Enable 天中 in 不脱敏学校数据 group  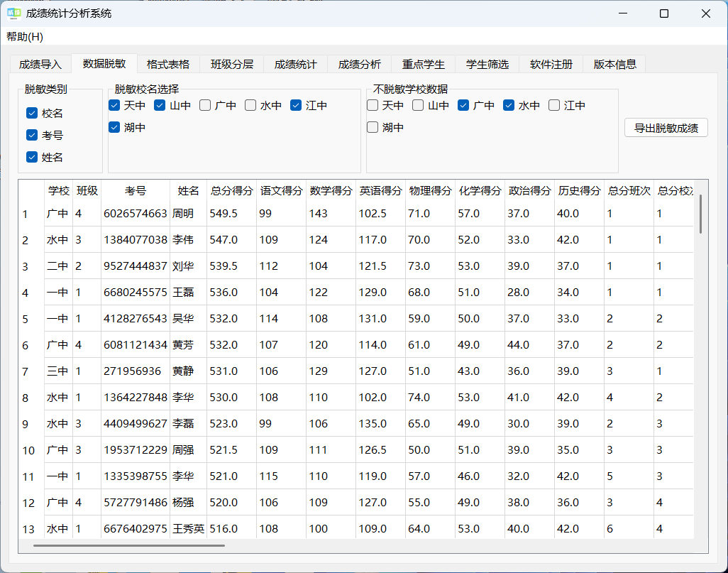click(372, 105)
